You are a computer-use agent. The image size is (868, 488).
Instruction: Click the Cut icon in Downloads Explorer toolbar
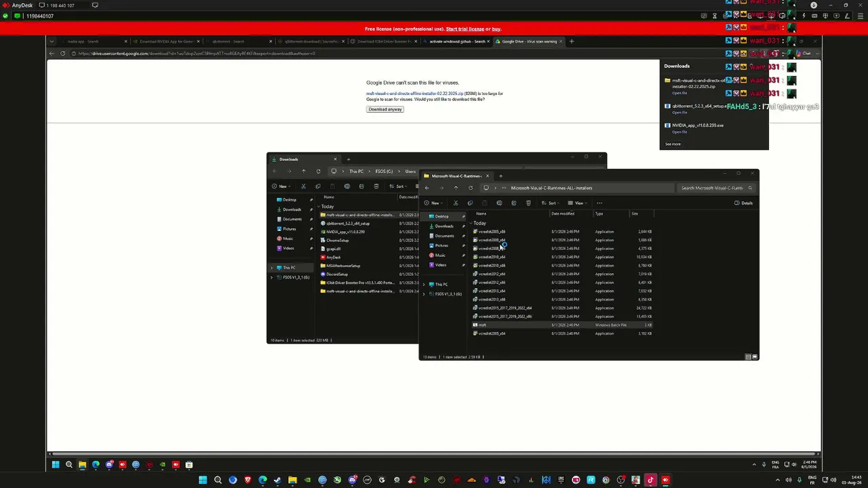[x=303, y=186]
